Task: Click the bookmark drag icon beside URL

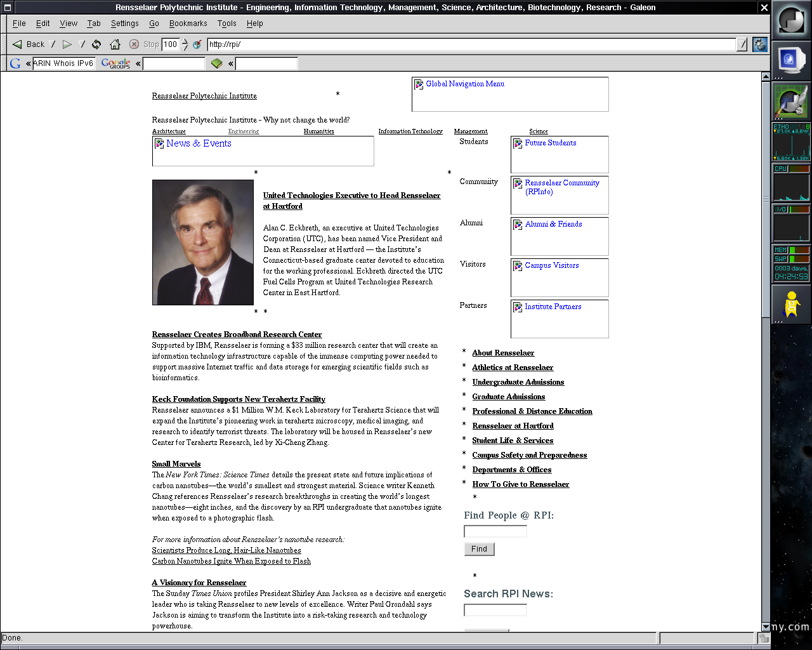Action: click(x=197, y=44)
